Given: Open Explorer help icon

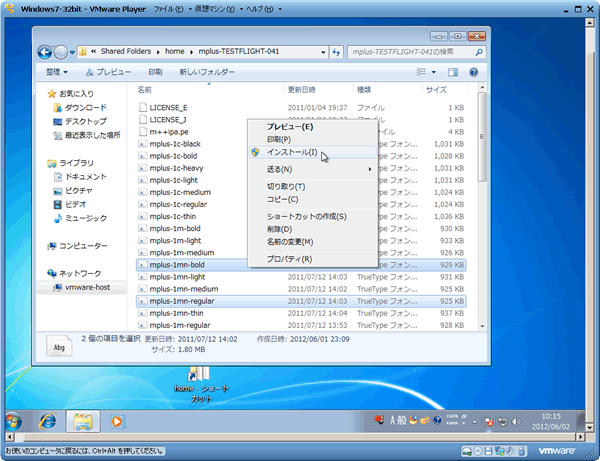Looking at the screenshot, I should 473,72.
